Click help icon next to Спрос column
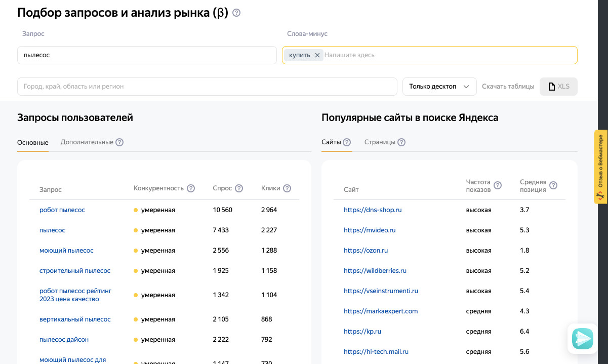This screenshot has height=364, width=608. pyautogui.click(x=239, y=188)
